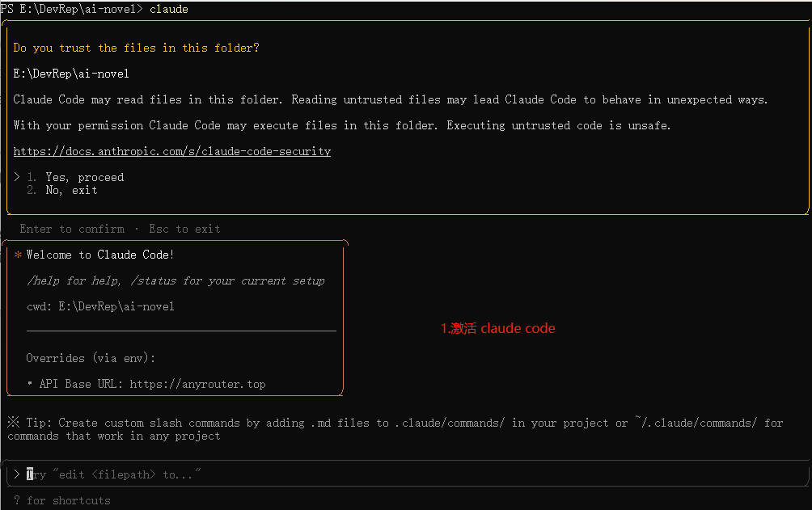Click the red annotation 激活 claude code
Viewport: 812px width, 510px height.
[497, 328]
